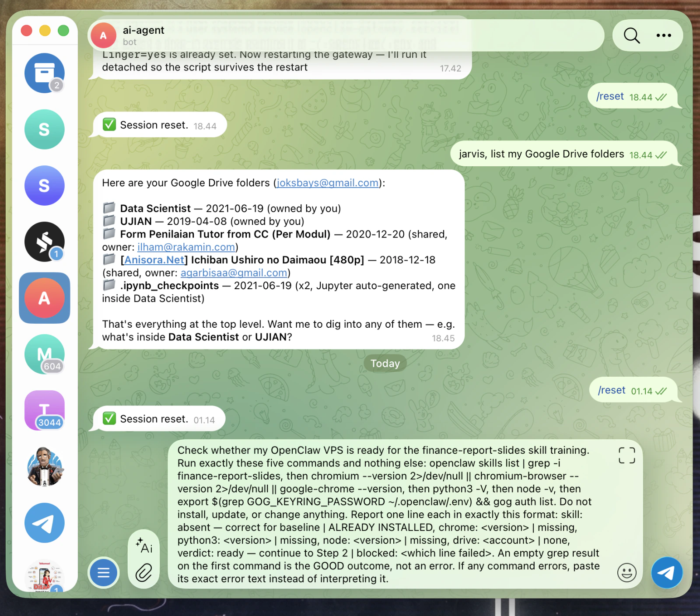The image size is (700, 616).
Task: Click the folder icon beside Data Scientist
Action: 109,207
